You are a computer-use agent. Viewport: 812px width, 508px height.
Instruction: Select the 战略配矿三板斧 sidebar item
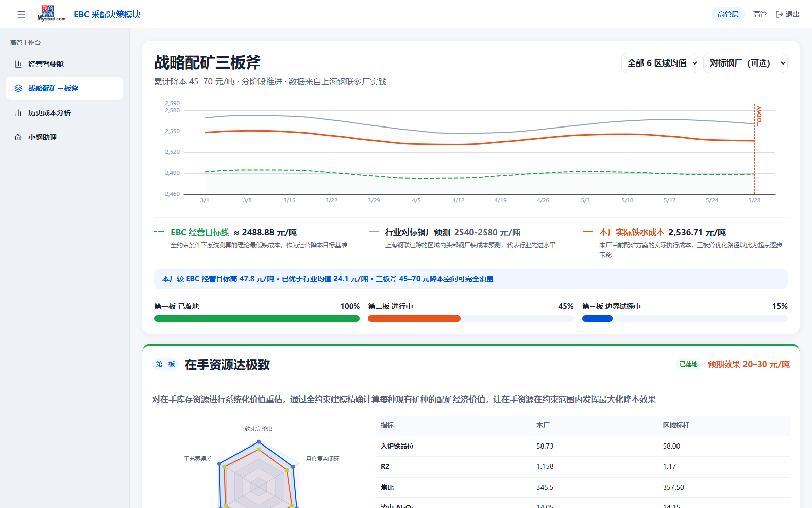[64, 88]
